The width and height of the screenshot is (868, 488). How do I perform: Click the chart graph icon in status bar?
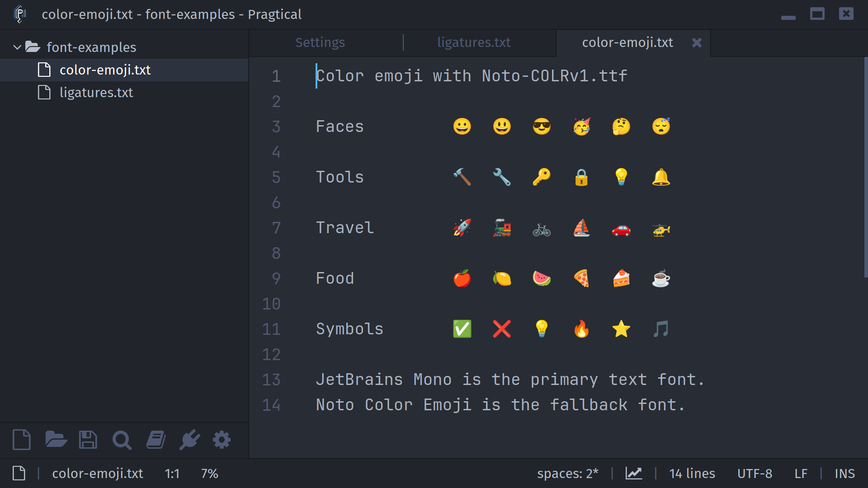(634, 473)
